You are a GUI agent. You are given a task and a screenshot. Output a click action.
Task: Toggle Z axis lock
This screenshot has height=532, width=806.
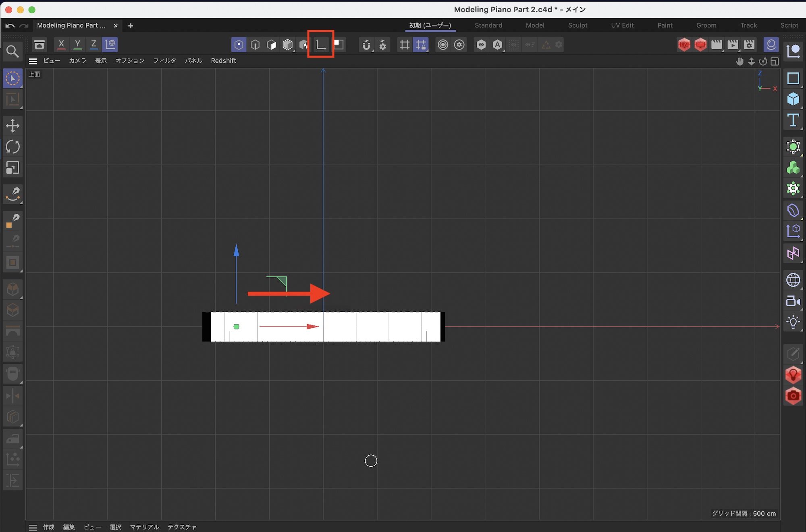click(x=93, y=44)
